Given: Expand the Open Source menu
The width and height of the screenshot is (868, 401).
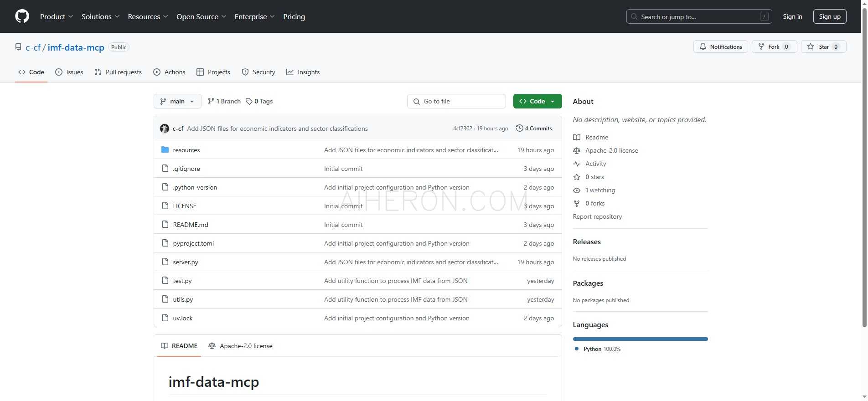Looking at the screenshot, I should [201, 16].
